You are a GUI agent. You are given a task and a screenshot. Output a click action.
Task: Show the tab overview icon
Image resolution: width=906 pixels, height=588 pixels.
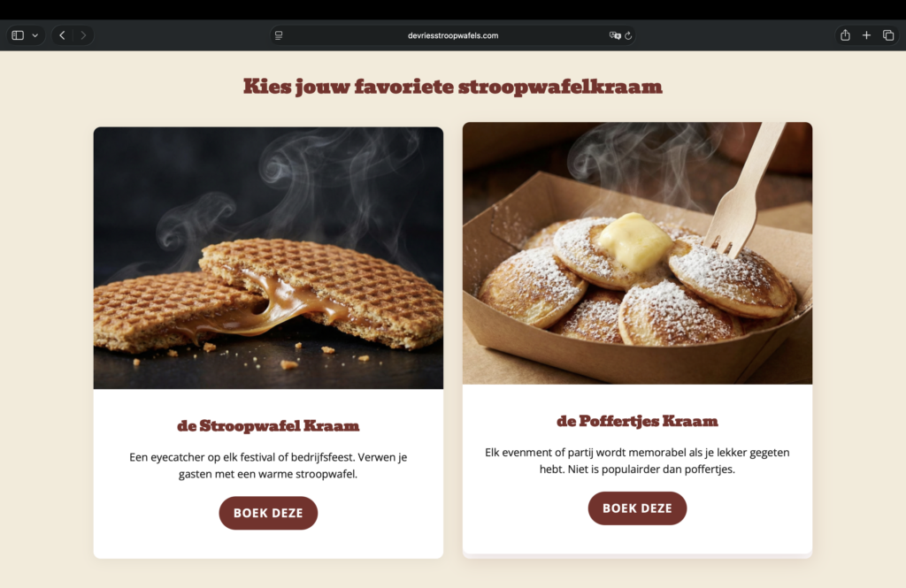click(x=888, y=35)
